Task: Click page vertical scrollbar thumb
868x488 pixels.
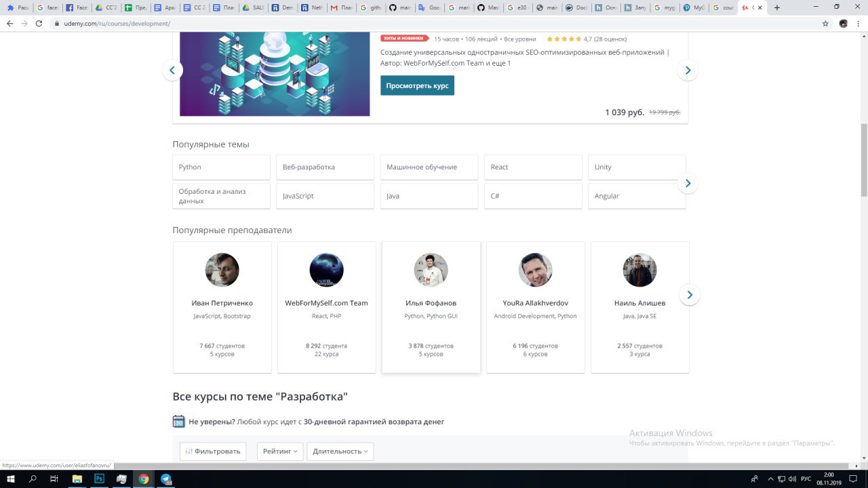Action: click(x=864, y=161)
